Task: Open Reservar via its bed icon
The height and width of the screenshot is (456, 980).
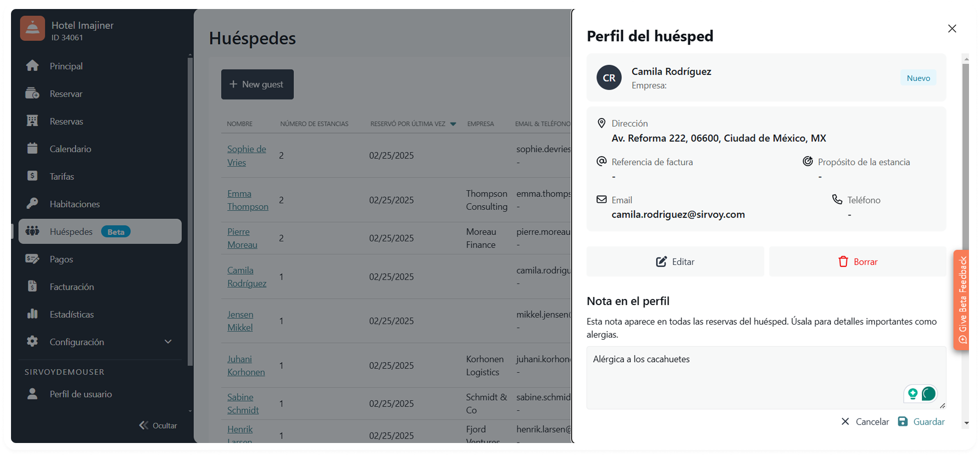Action: pyautogui.click(x=32, y=93)
